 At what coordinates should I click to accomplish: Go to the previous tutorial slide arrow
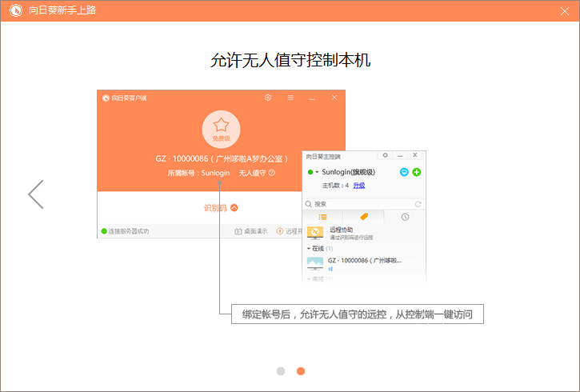(36, 194)
